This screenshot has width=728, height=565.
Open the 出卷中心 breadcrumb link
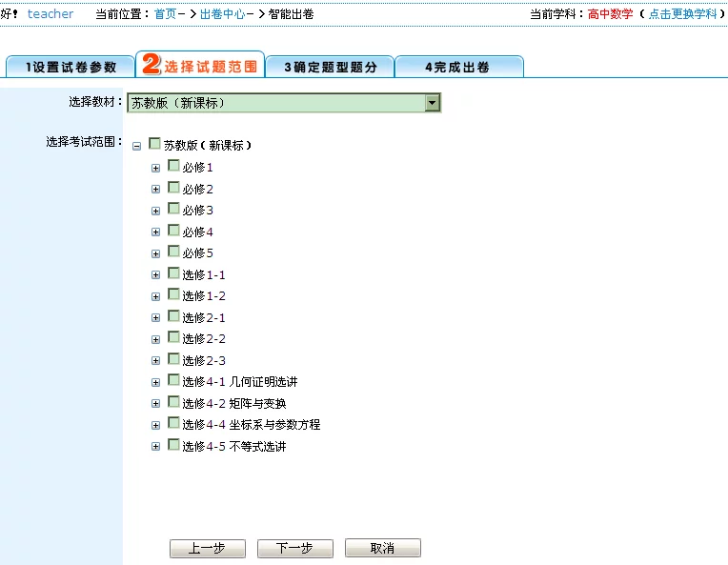click(x=222, y=14)
